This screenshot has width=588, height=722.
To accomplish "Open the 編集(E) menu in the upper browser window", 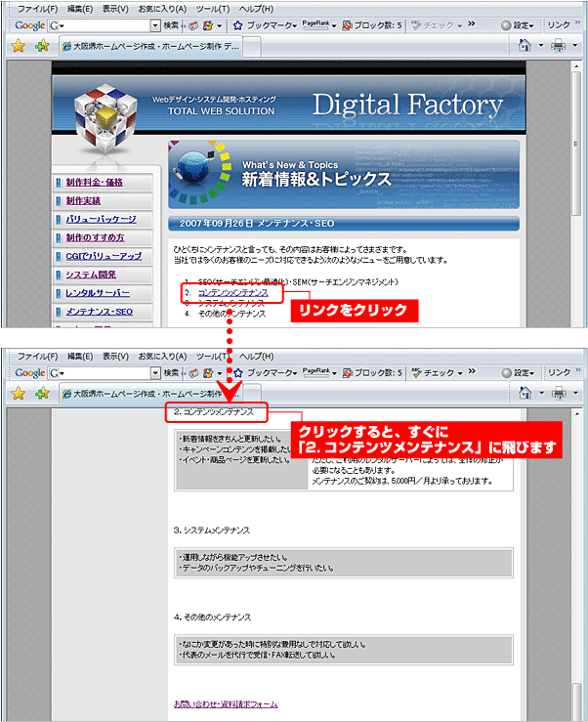I will tap(80, 9).
